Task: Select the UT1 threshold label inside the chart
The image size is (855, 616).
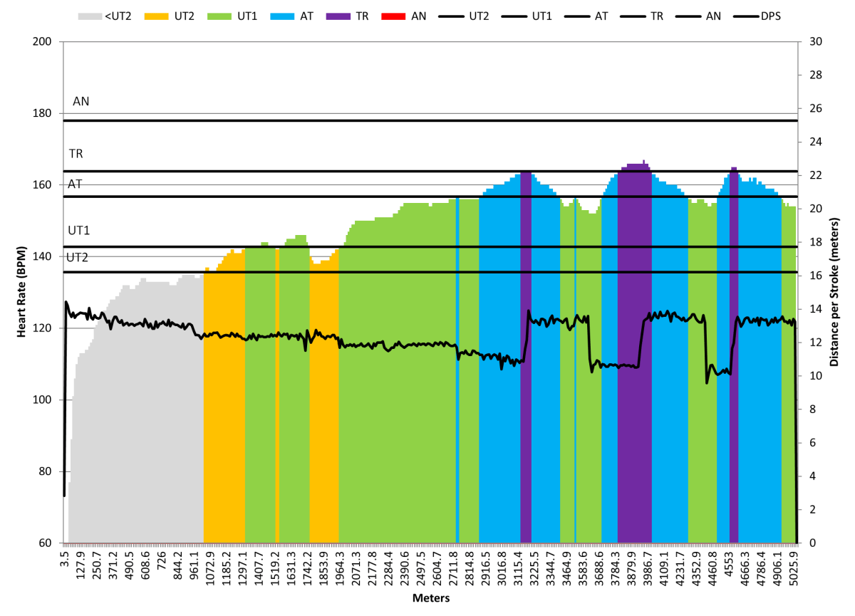Action: tap(78, 231)
